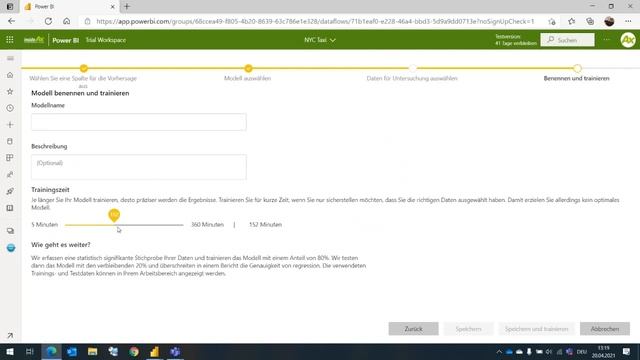Open Windows Start menu
The image size is (640, 360).
(10, 351)
